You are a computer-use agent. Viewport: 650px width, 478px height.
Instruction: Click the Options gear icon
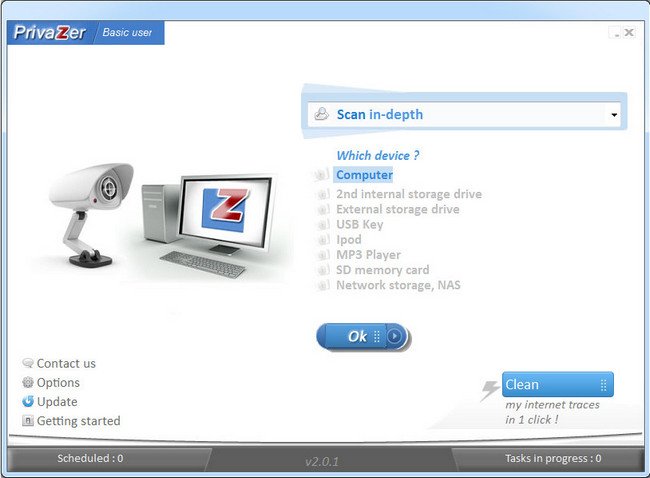coord(28,382)
